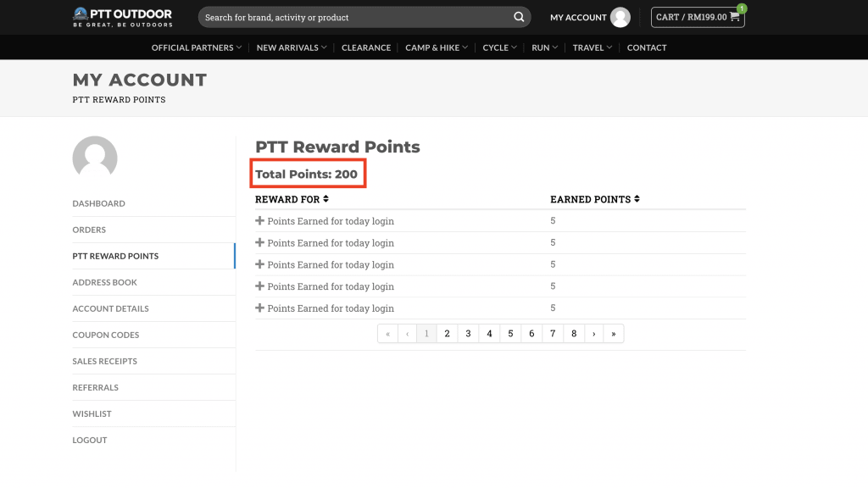Go to page 2 of rewards

point(448,334)
